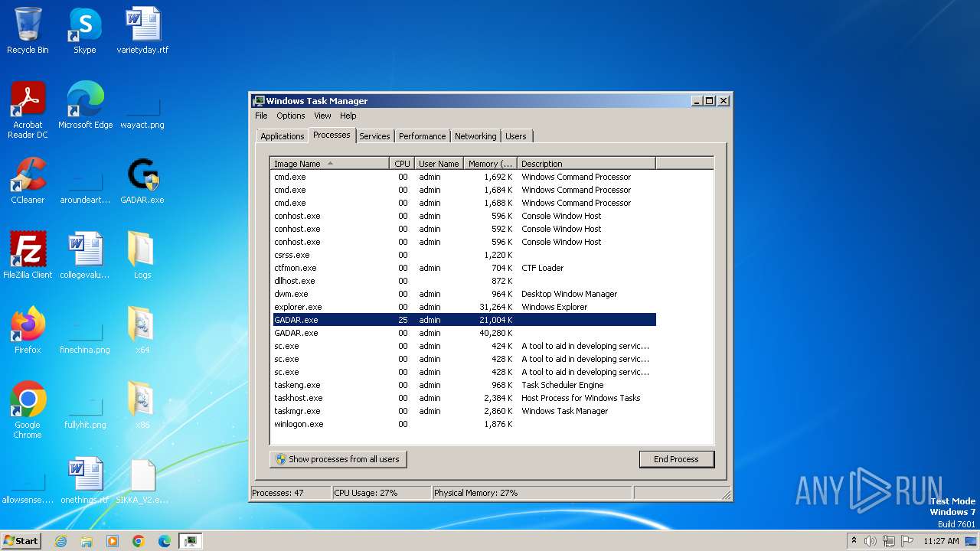Open FileZilla Client shortcut
Image resolution: width=980 pixels, height=551 pixels.
28,256
